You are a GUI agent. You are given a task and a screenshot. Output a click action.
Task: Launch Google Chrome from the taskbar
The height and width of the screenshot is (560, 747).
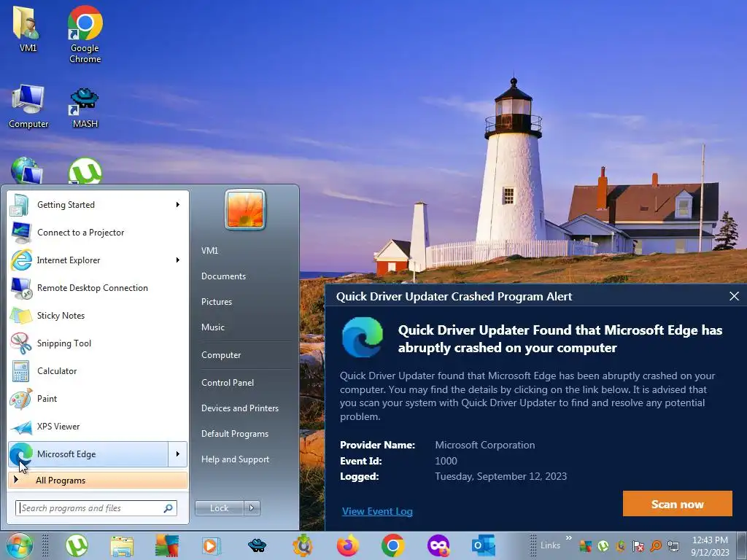392,545
